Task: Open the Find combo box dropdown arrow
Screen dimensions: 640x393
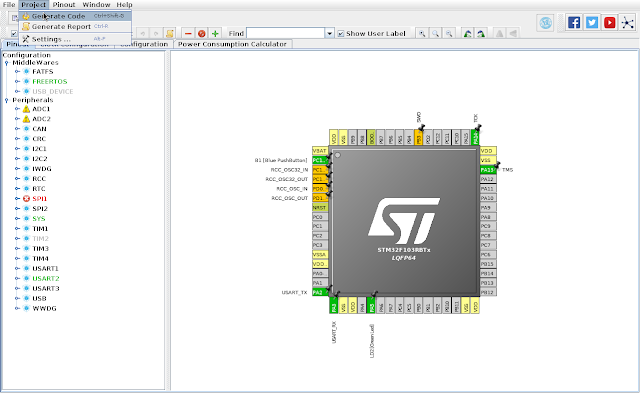Action: (329, 33)
